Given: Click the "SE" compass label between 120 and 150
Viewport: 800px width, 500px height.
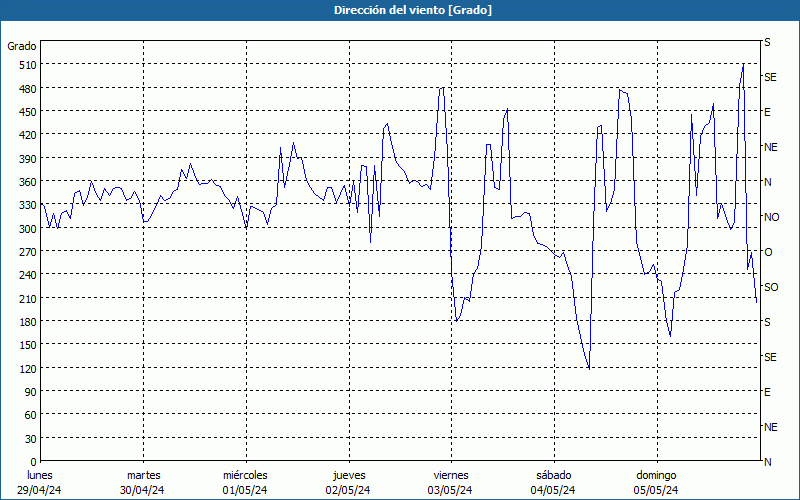Looking at the screenshot, I should [770, 357].
